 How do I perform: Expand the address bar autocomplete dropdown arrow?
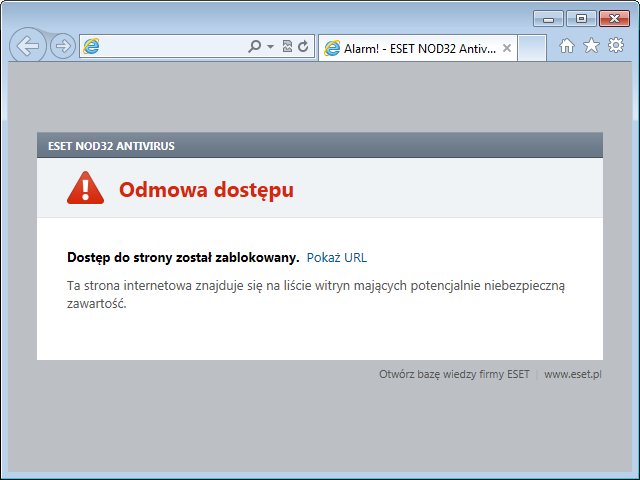270,47
